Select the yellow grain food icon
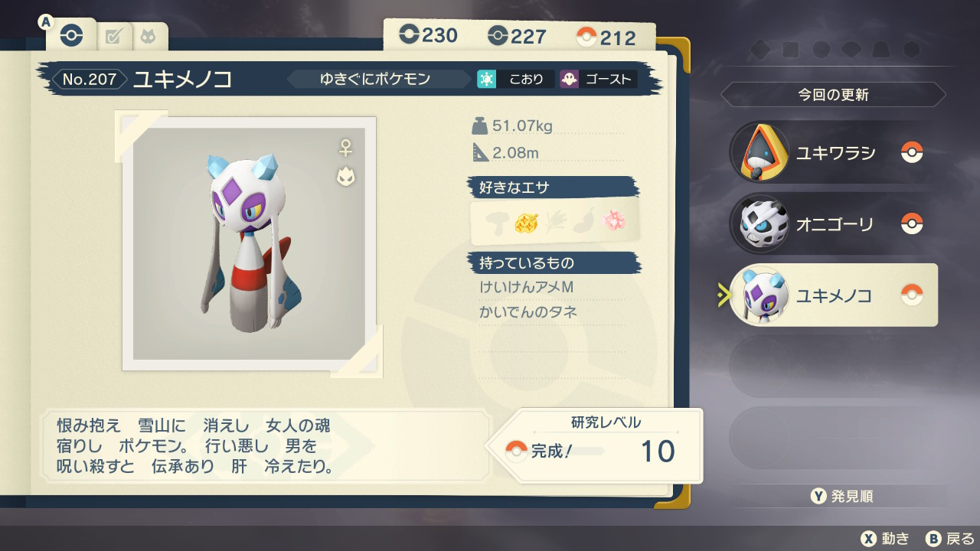Image resolution: width=980 pixels, height=551 pixels. pyautogui.click(x=524, y=221)
